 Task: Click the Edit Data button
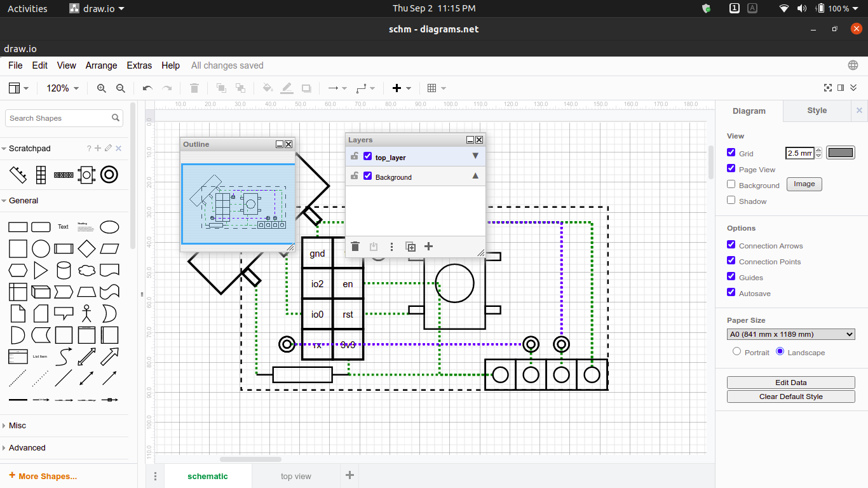[x=791, y=383]
